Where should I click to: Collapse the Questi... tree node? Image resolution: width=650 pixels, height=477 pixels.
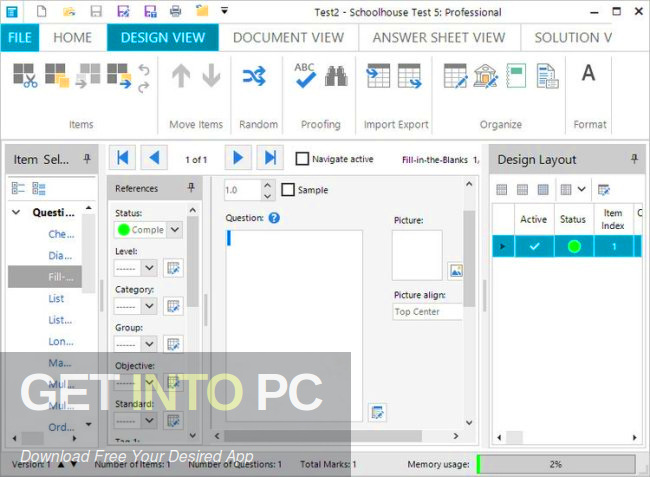[16, 213]
